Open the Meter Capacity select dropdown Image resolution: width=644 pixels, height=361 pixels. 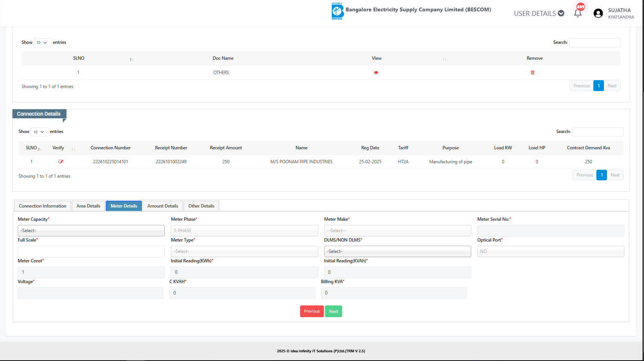coord(91,231)
